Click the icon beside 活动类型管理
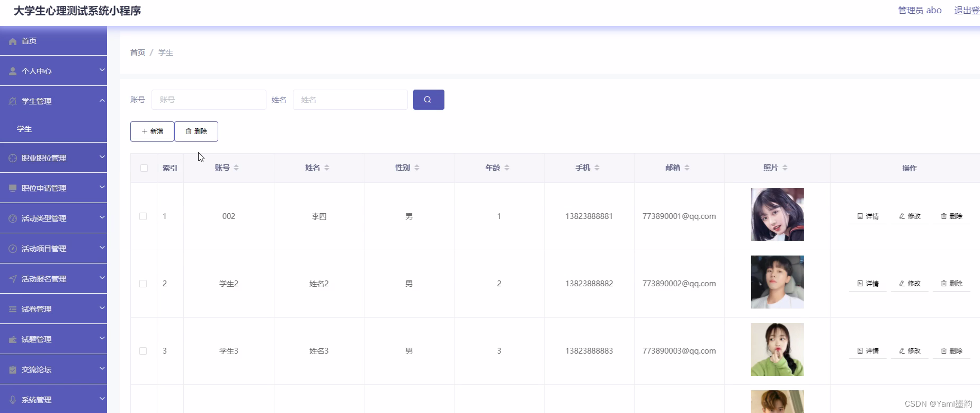This screenshot has width=980, height=413. click(13, 218)
